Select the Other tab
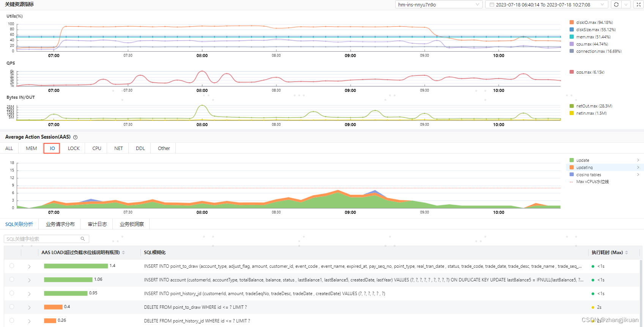Viewport: 644px width, 327px height. pyautogui.click(x=164, y=148)
